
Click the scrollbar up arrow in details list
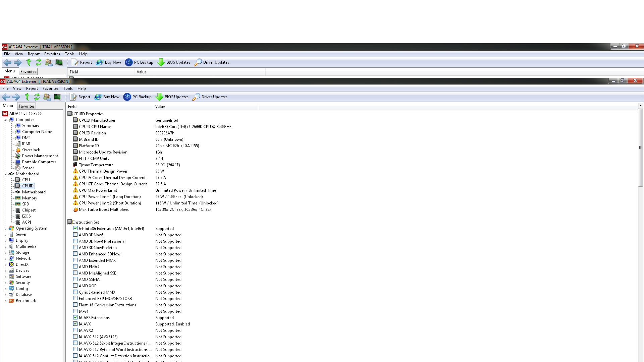click(640, 106)
